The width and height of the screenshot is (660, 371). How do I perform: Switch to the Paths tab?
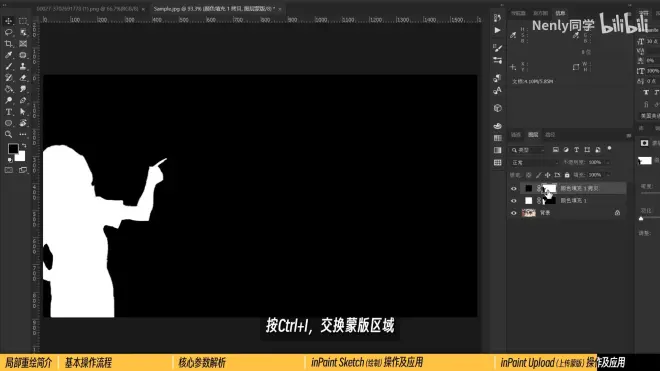pos(550,135)
